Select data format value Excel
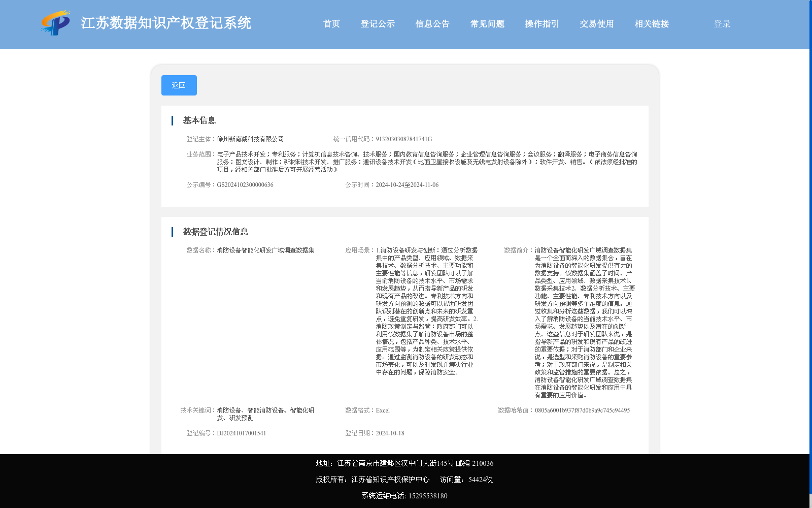Screen dimensions: 812x508 click(x=383, y=410)
